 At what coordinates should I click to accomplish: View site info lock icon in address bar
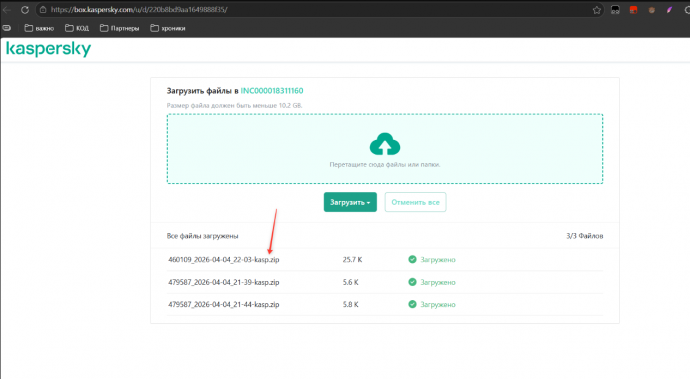click(x=43, y=10)
